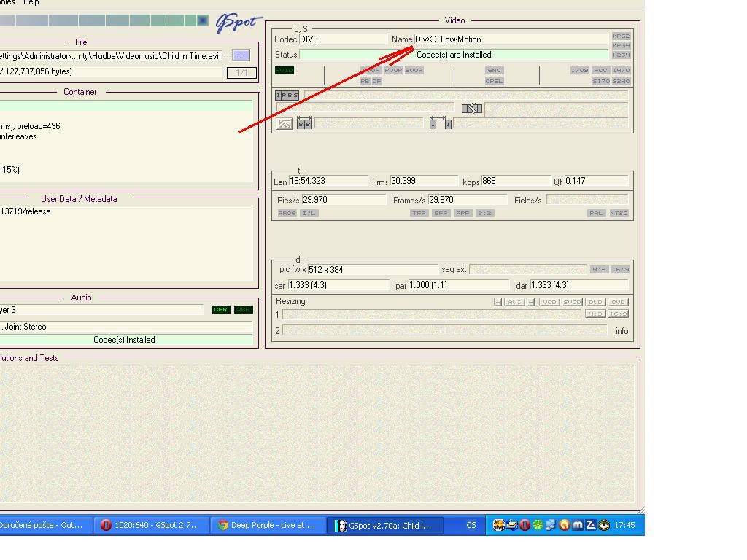Click the BB frame spacing icon

[304, 124]
